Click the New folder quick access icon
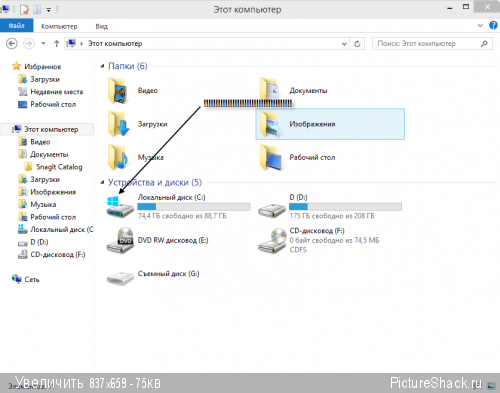This screenshot has height=393, width=500. tap(37, 9)
